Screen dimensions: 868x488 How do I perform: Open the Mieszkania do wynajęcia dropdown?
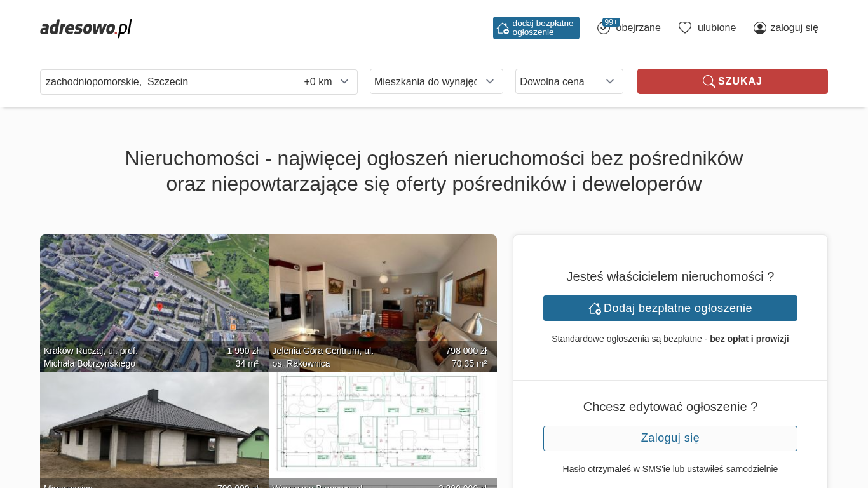click(436, 81)
